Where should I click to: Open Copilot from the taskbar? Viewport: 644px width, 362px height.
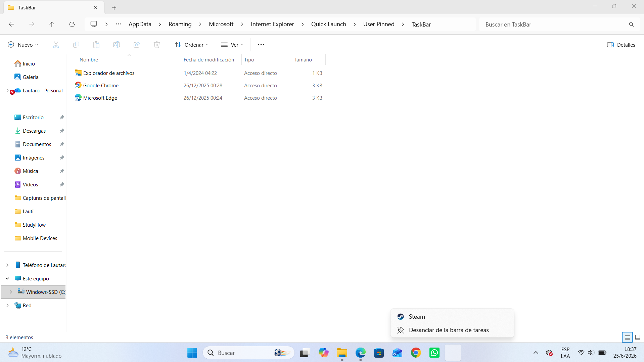click(324, 353)
